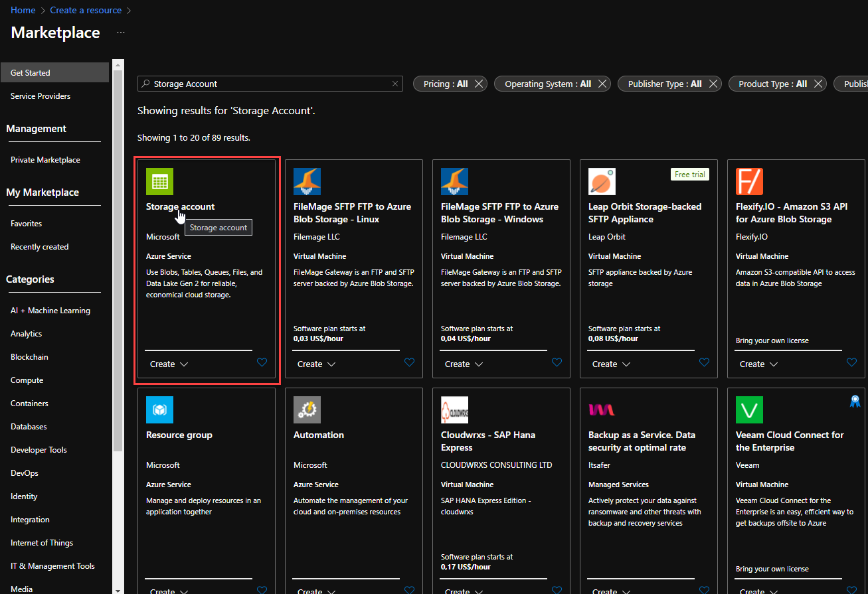868x594 pixels.
Task: Click in the Marketplace search field
Action: click(x=266, y=84)
